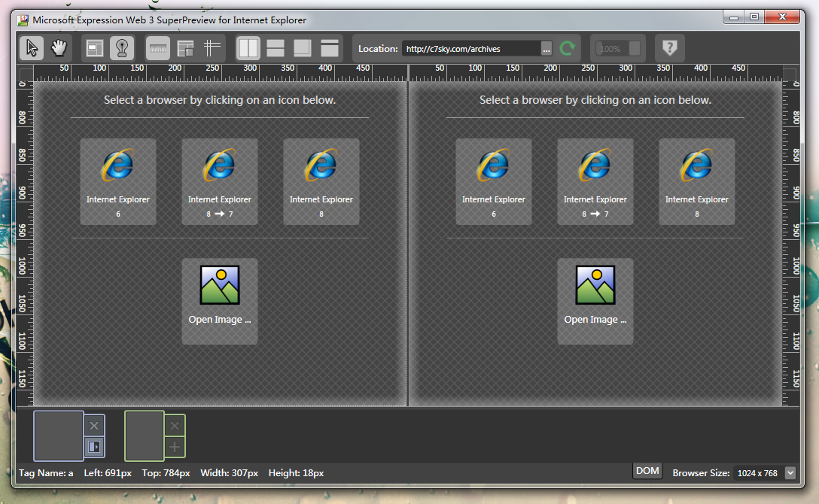Click the baseline toggle on blue thumbnail
This screenshot has height=504, width=819.
click(94, 447)
